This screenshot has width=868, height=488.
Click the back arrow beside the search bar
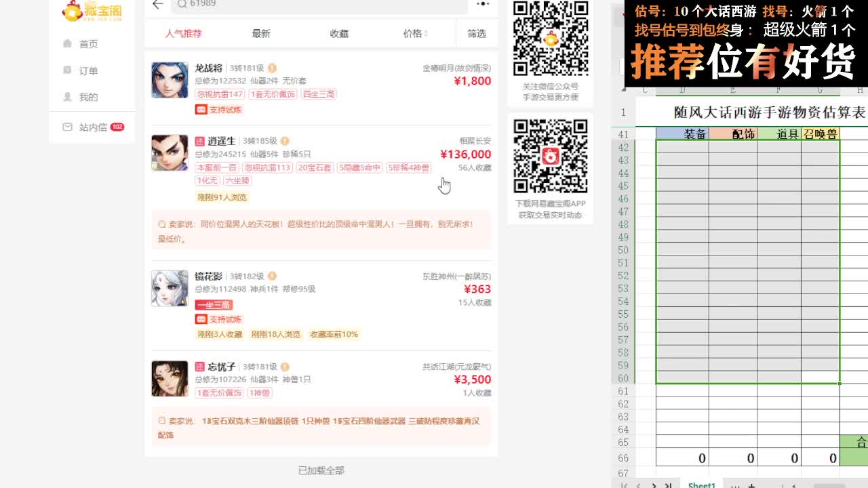[157, 5]
